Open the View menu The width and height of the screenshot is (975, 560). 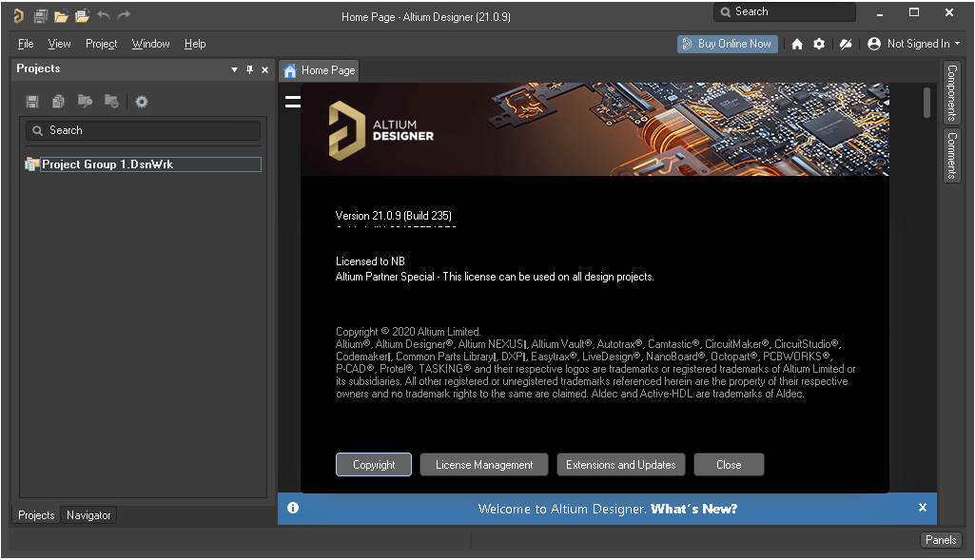pos(59,44)
